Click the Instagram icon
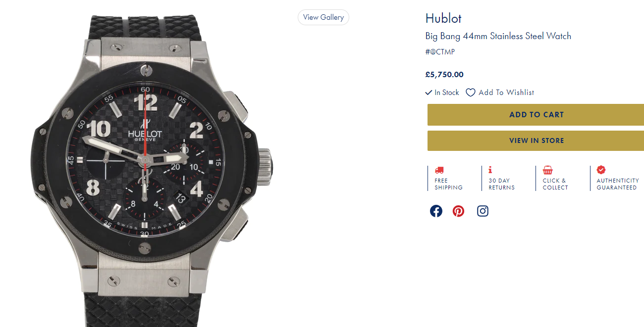The height and width of the screenshot is (327, 644). 483,211
